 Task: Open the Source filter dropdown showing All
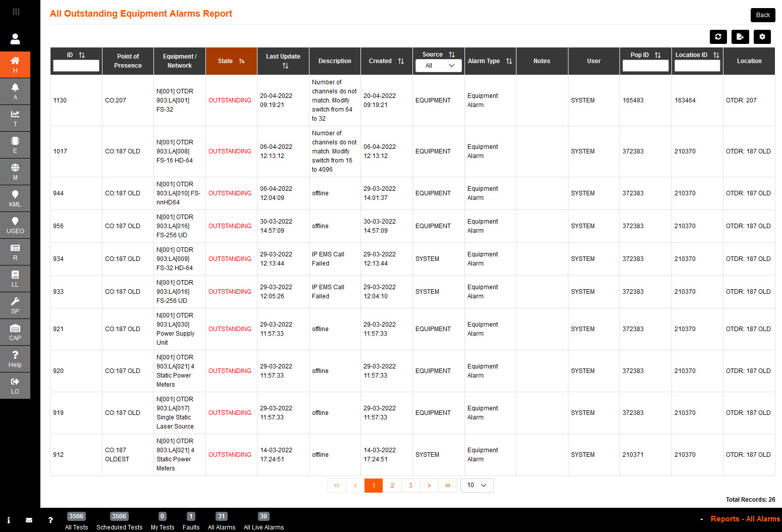click(x=438, y=66)
